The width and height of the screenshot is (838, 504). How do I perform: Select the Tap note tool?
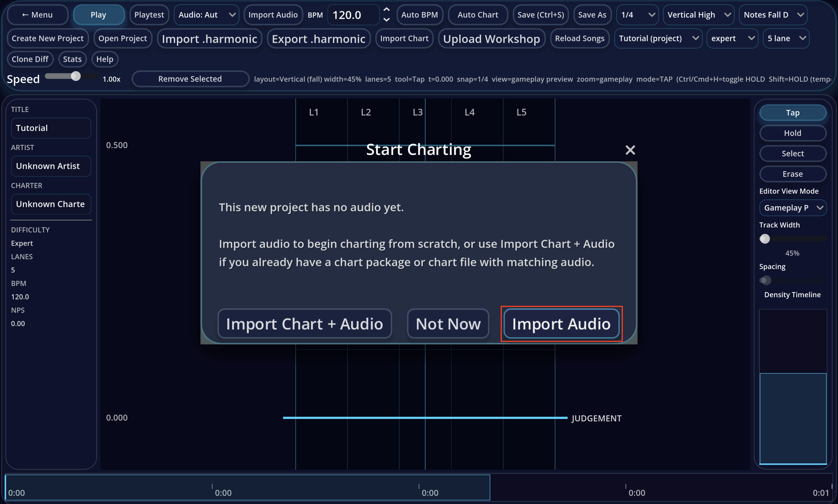pyautogui.click(x=793, y=112)
